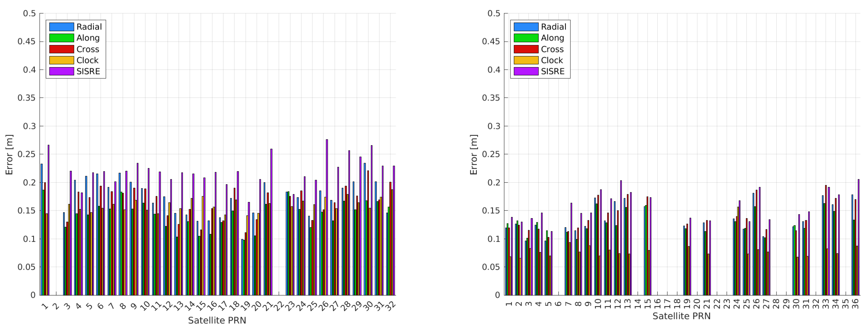Click the purple SISRE bar for PRN 36, right chart
Screen dimensions: 868x330
(858, 236)
